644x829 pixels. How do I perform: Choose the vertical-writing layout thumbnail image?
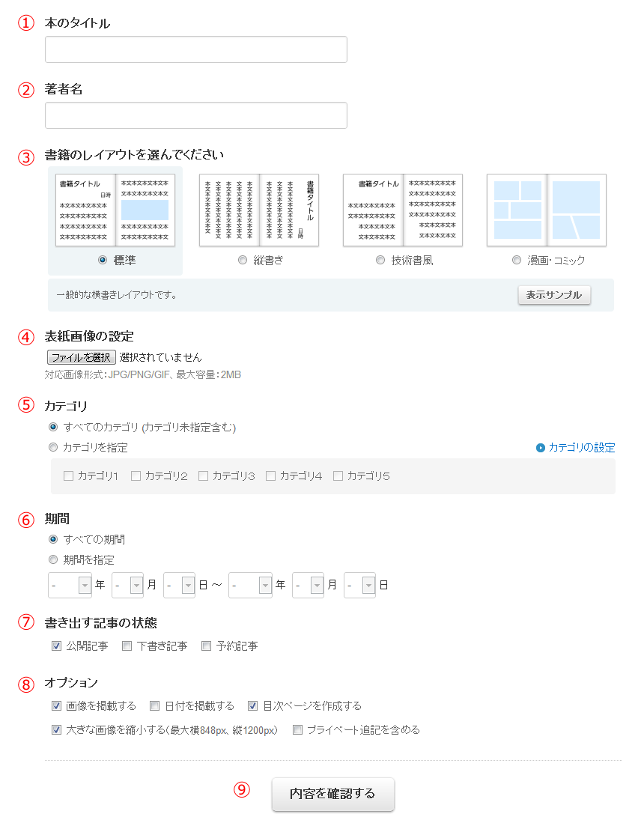259,210
